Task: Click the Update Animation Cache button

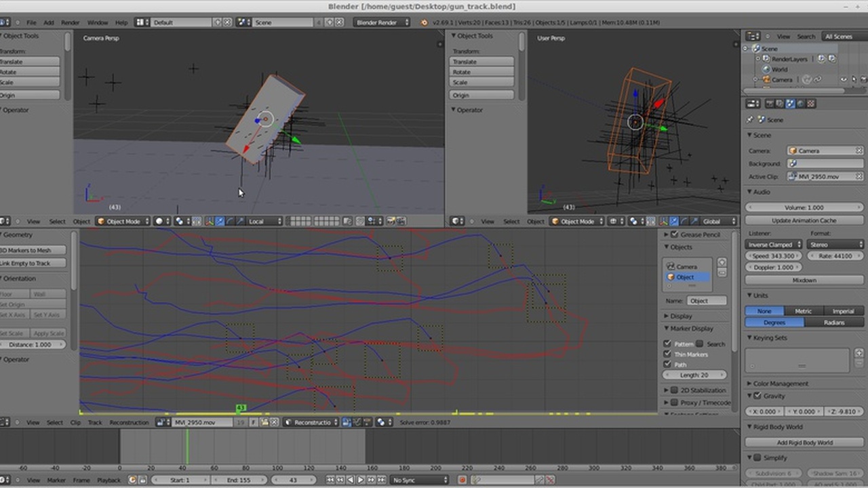Action: coord(804,220)
